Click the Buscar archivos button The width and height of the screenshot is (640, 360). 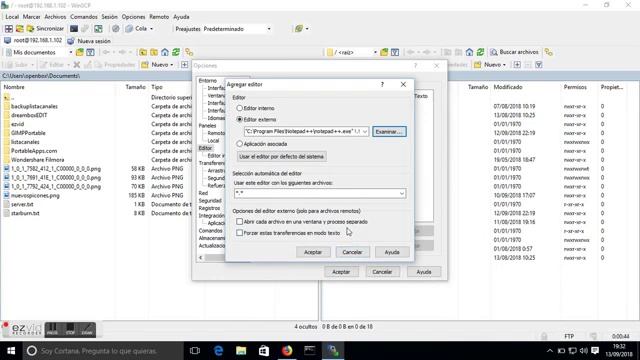point(514,52)
